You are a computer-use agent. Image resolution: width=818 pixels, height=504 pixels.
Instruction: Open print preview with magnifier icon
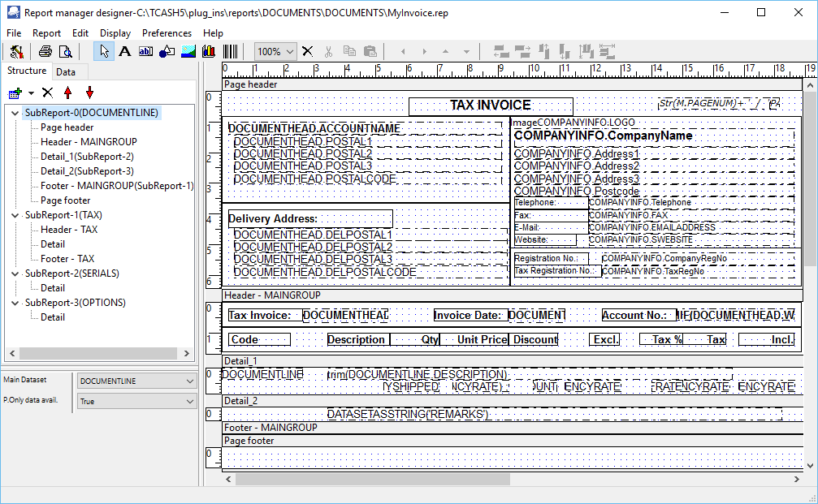pos(65,52)
